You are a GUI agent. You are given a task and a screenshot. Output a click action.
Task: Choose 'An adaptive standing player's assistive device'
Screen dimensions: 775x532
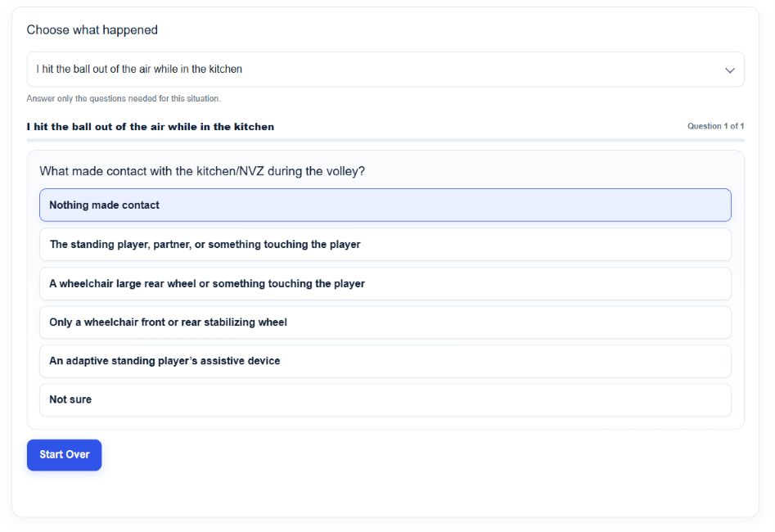[385, 361]
